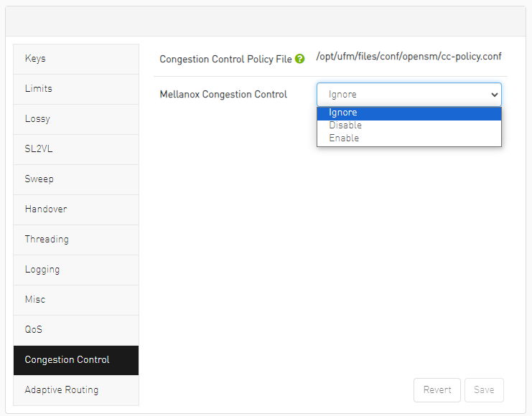
Task: Choose Enable from the dropdown list
Action: point(409,138)
